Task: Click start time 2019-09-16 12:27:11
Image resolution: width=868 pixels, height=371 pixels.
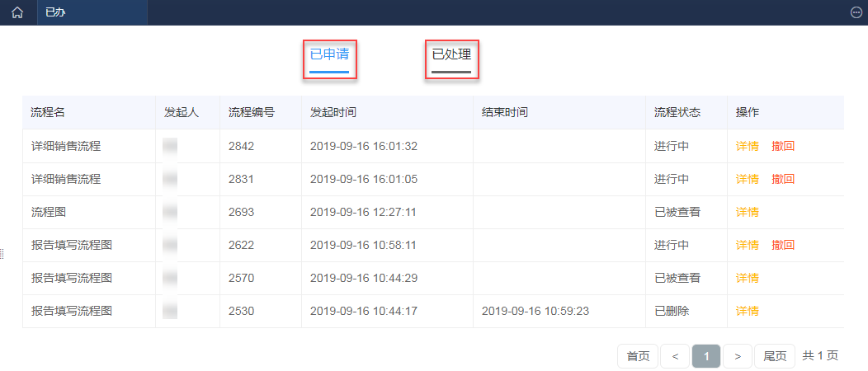Action: pos(363,213)
